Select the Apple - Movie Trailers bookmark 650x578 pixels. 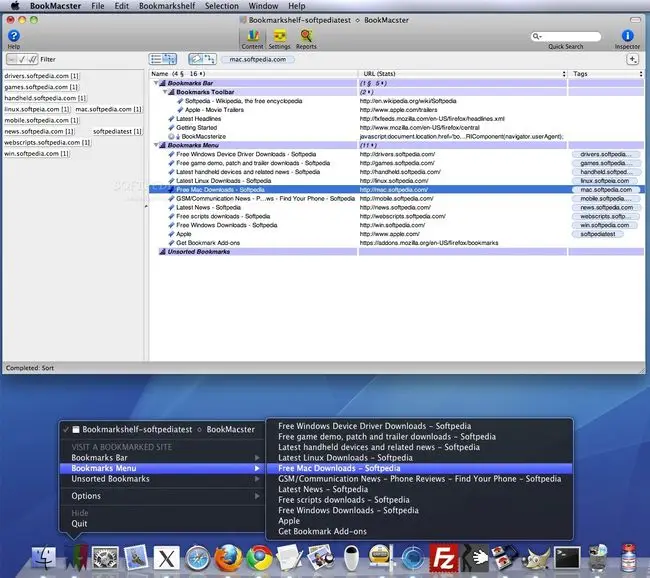point(214,110)
